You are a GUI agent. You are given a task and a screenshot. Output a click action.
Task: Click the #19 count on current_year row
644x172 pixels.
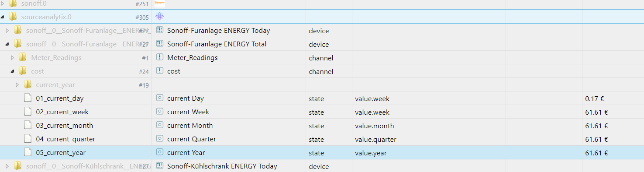[144, 85]
